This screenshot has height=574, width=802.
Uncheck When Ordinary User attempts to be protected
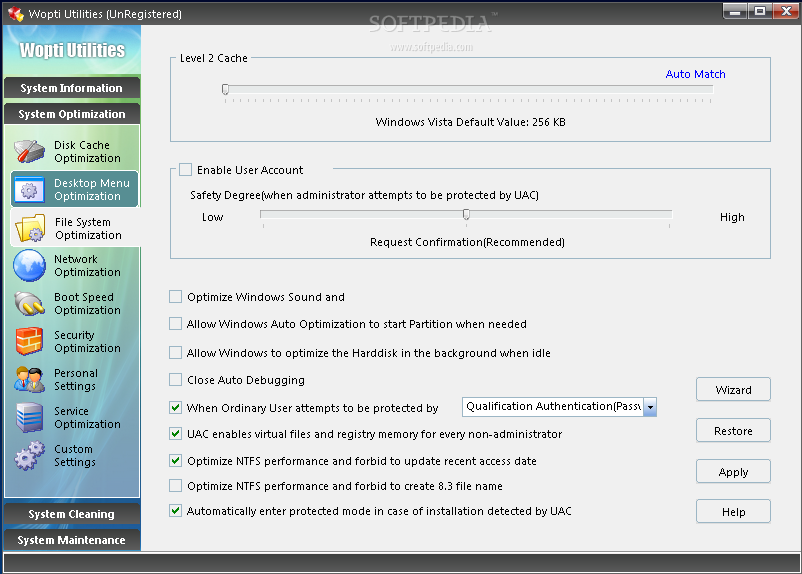[175, 408]
